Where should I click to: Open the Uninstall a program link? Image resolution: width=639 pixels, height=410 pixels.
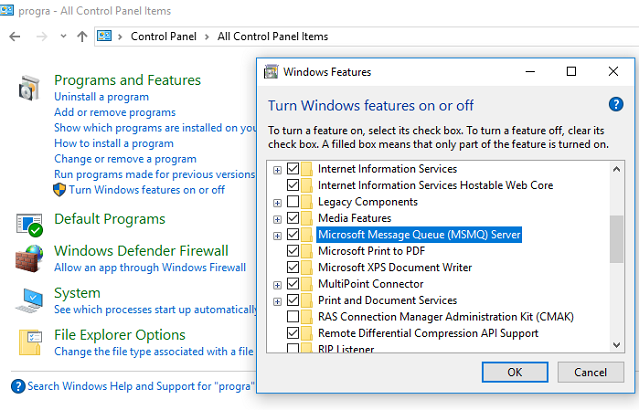(101, 97)
